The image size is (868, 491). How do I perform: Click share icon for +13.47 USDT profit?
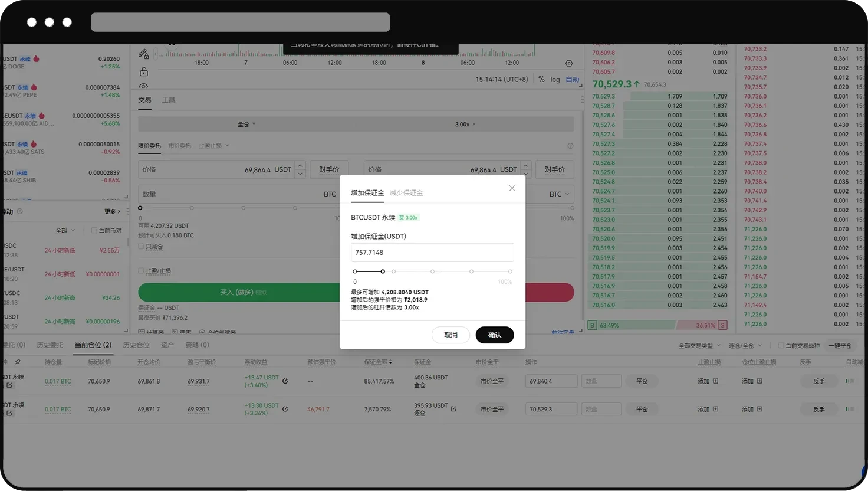(x=285, y=381)
